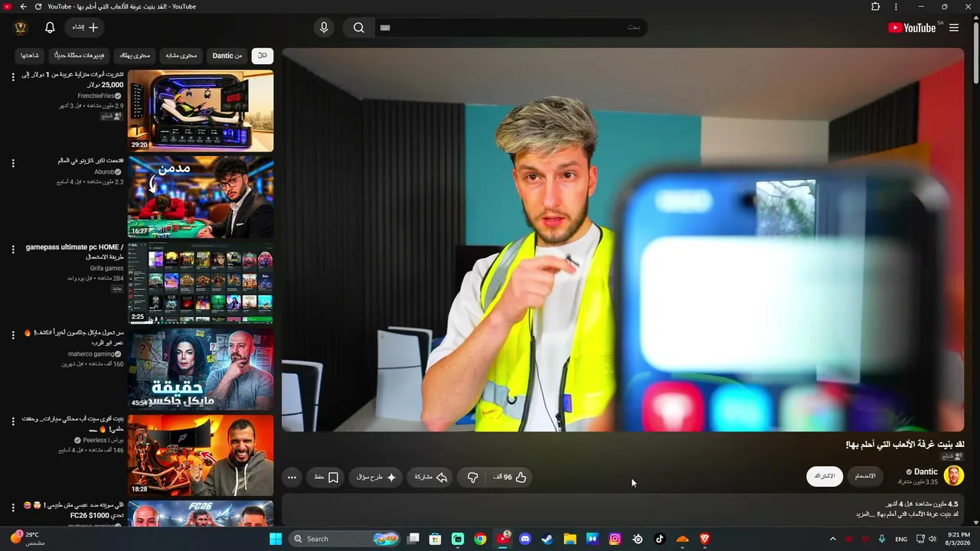This screenshot has width=980, height=551.
Task: Select the 'الكل' filter chip
Action: 263,56
